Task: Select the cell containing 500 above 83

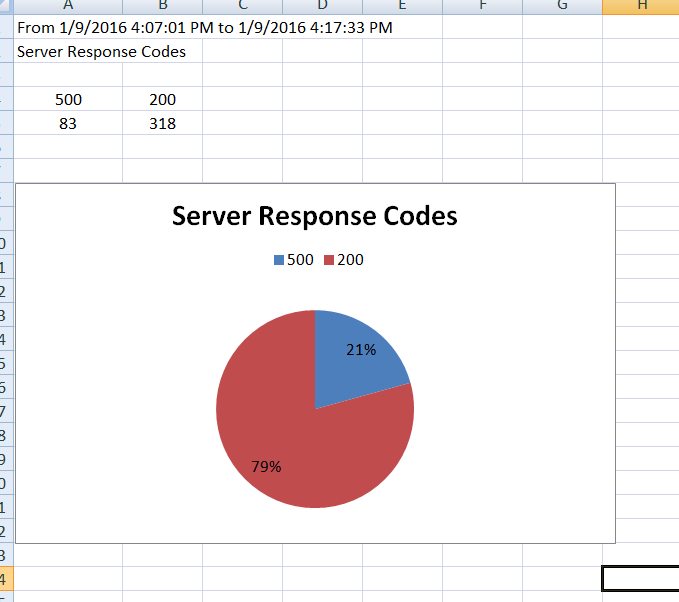Action: point(68,100)
